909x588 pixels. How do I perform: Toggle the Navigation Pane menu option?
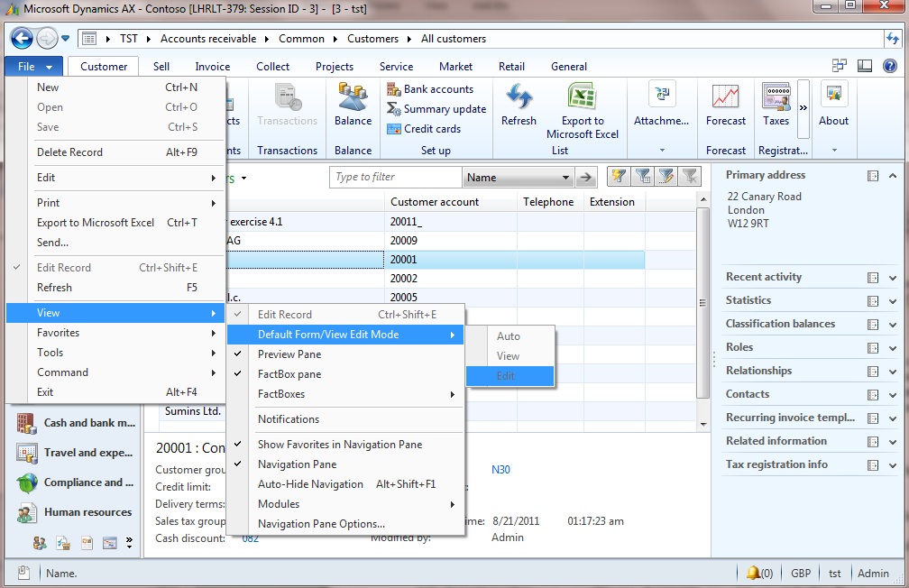pyautogui.click(x=345, y=464)
